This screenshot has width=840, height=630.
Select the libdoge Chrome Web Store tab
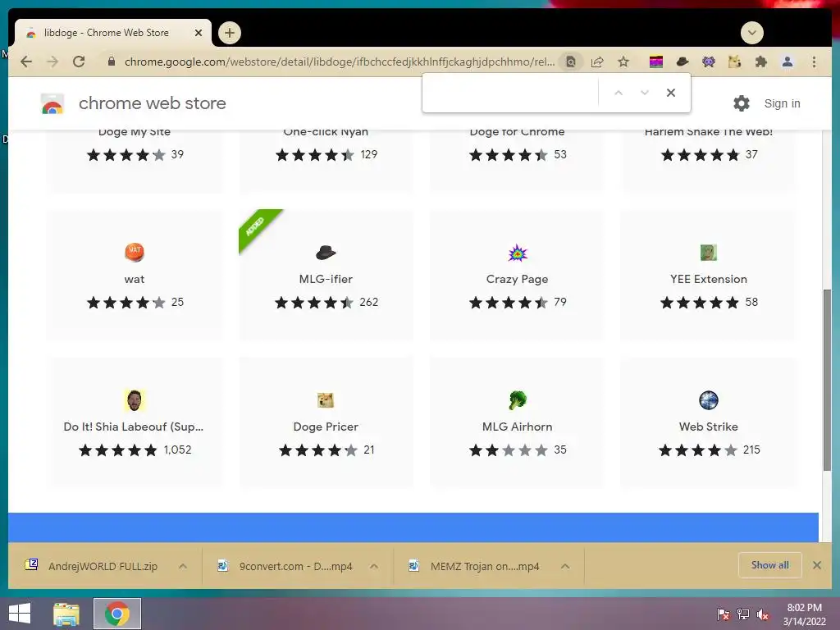[x=112, y=33]
